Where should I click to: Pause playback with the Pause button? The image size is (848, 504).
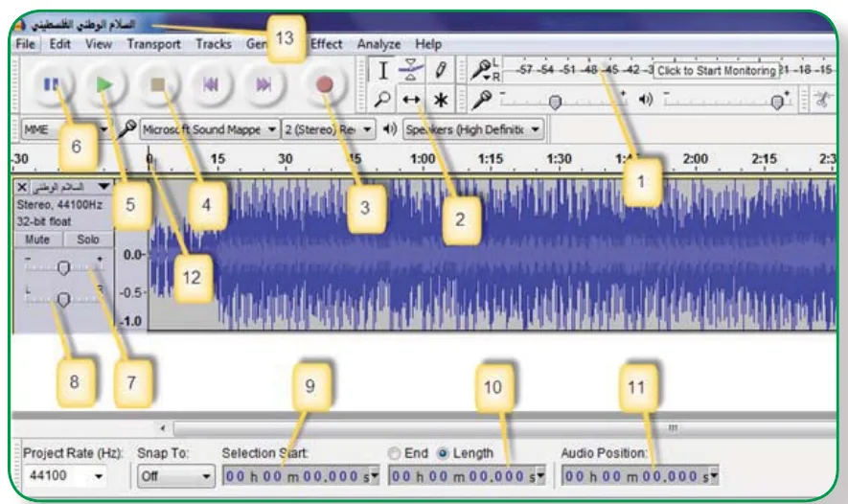52,84
